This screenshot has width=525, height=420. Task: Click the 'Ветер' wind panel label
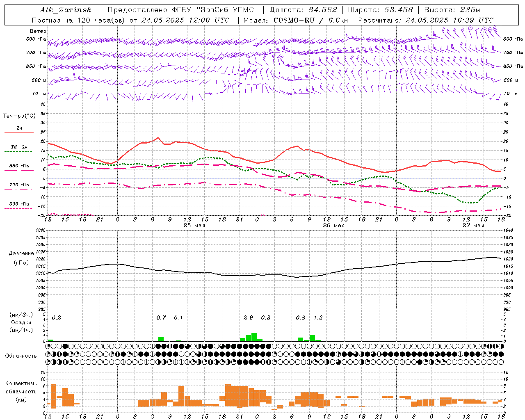tap(38, 31)
